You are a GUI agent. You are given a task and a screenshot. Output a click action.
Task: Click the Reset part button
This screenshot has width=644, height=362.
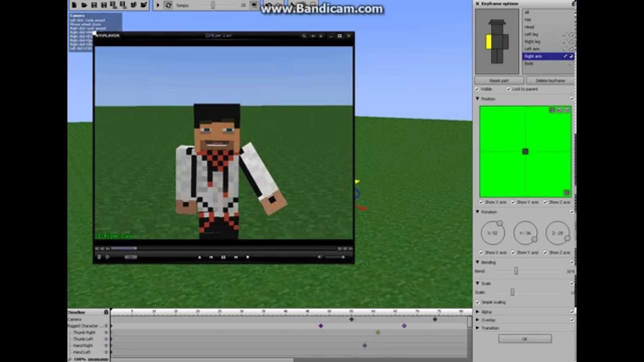pyautogui.click(x=499, y=80)
